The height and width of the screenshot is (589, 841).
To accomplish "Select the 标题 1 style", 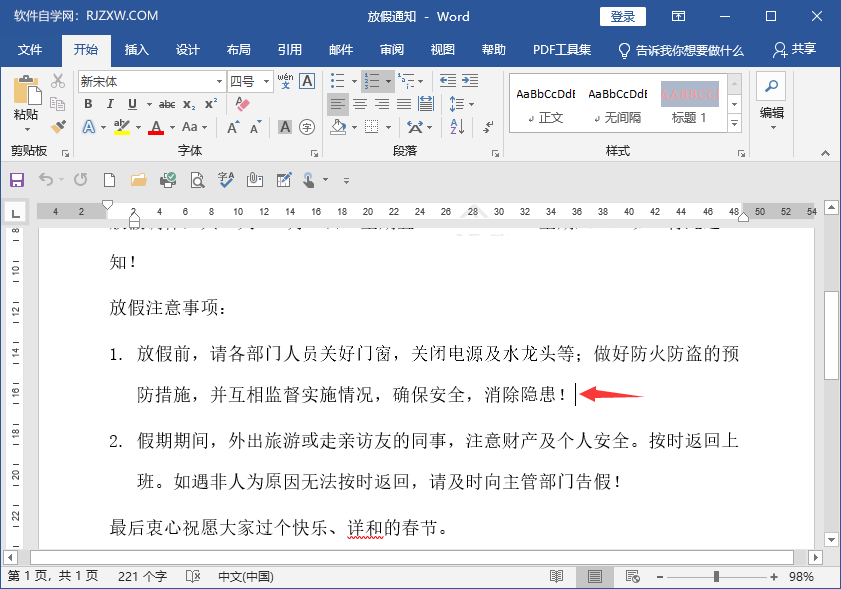I will coord(689,104).
